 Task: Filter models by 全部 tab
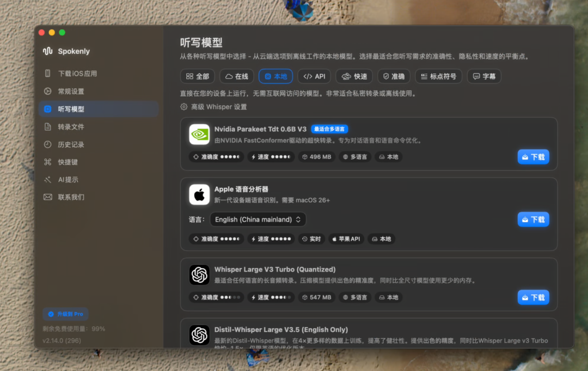tap(198, 76)
